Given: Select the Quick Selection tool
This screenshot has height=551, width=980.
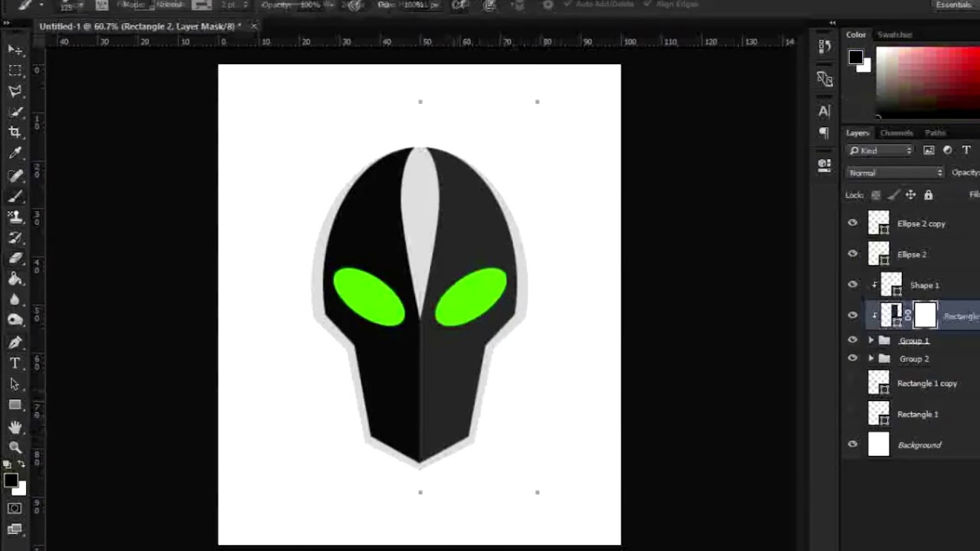Looking at the screenshot, I should coord(15,112).
